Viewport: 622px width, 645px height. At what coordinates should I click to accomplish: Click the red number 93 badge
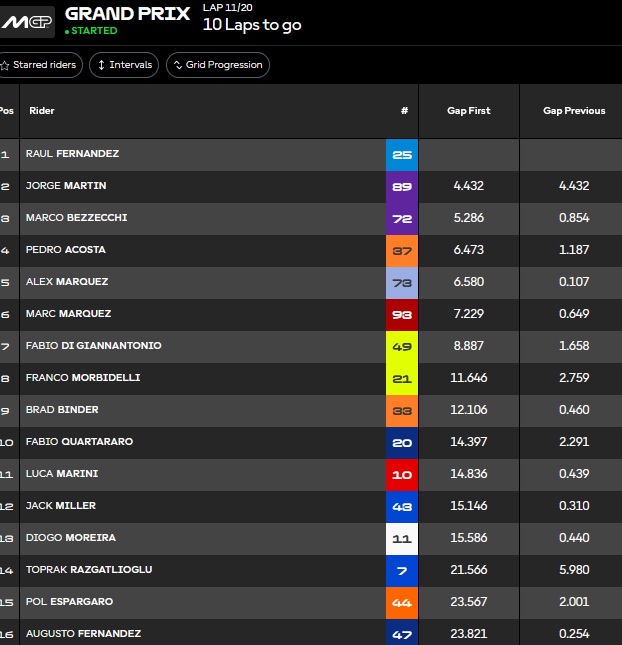point(402,315)
